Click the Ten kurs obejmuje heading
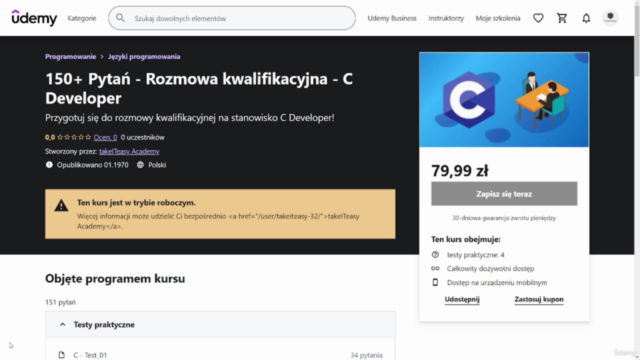 coord(466,240)
